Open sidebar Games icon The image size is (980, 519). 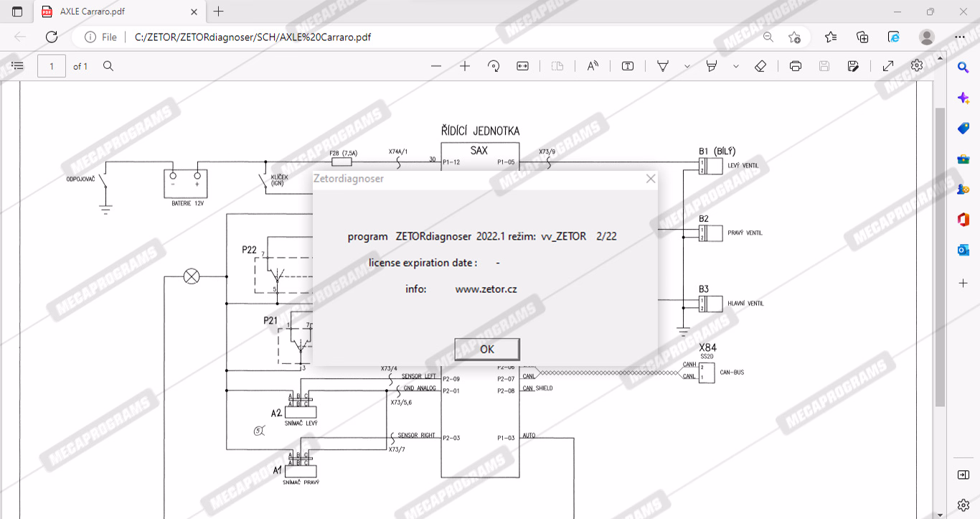963,190
